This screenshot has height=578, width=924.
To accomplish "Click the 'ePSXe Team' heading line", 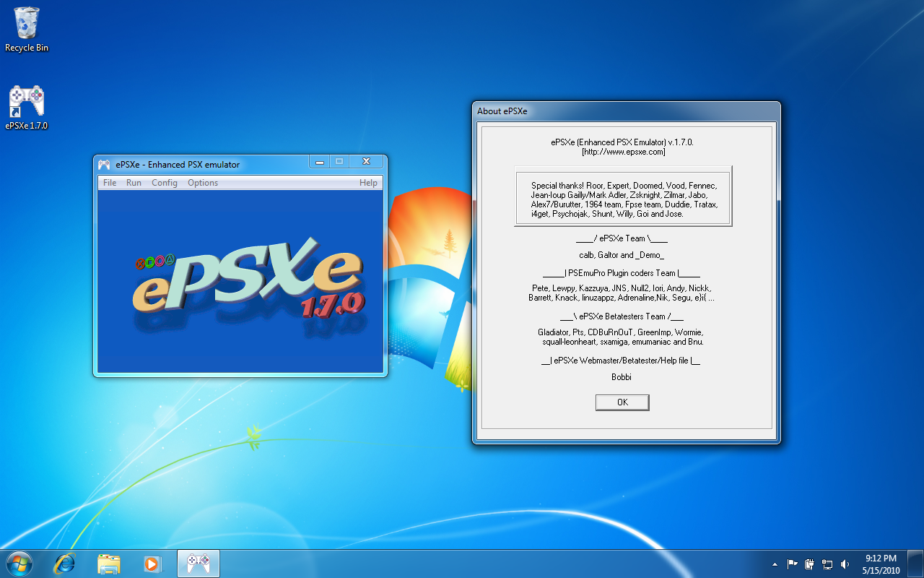I will (622, 238).
